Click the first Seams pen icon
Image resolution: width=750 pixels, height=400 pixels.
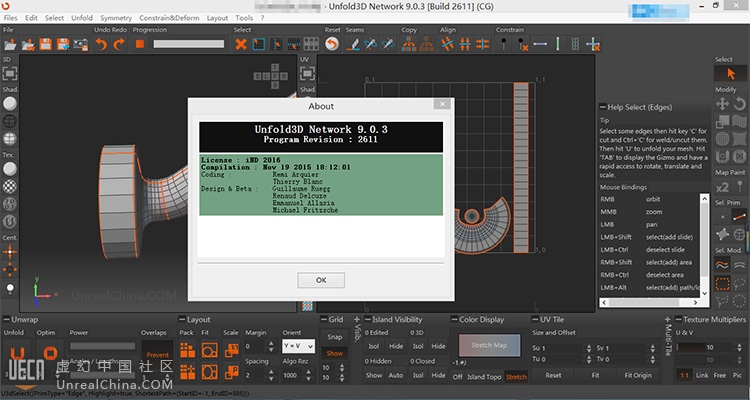click(353, 44)
